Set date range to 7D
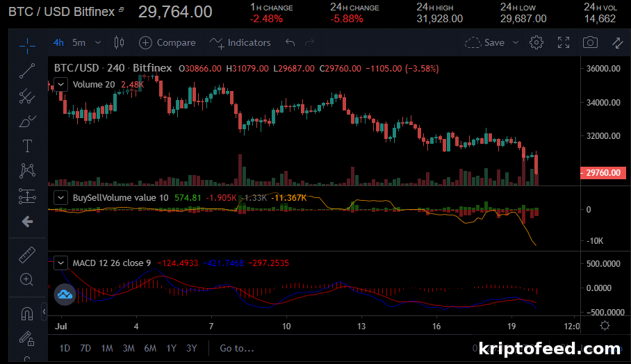The height and width of the screenshot is (364, 631). 85,348
